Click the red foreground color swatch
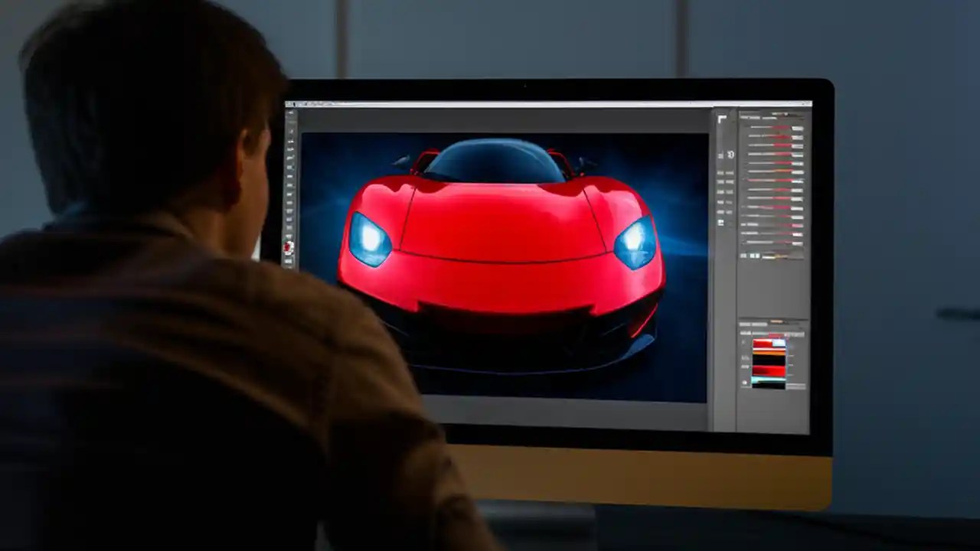This screenshot has height=551, width=980. click(293, 245)
